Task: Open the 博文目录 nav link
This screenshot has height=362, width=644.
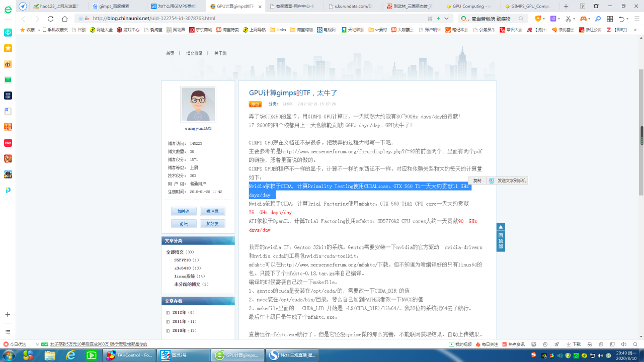Action: (x=194, y=53)
